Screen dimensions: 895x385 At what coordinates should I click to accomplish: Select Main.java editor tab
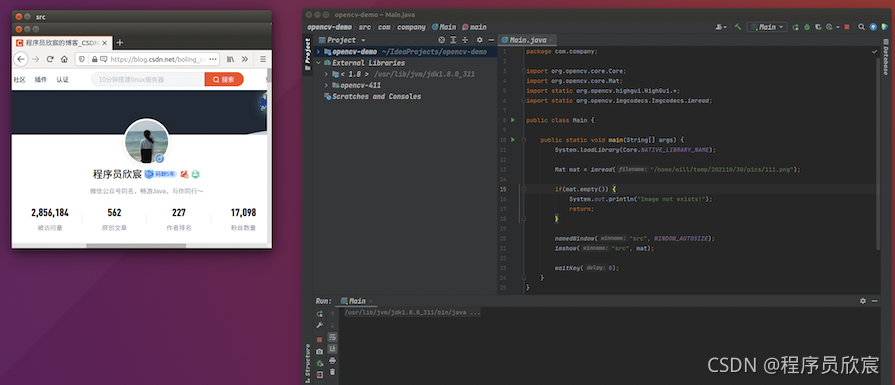click(x=527, y=40)
